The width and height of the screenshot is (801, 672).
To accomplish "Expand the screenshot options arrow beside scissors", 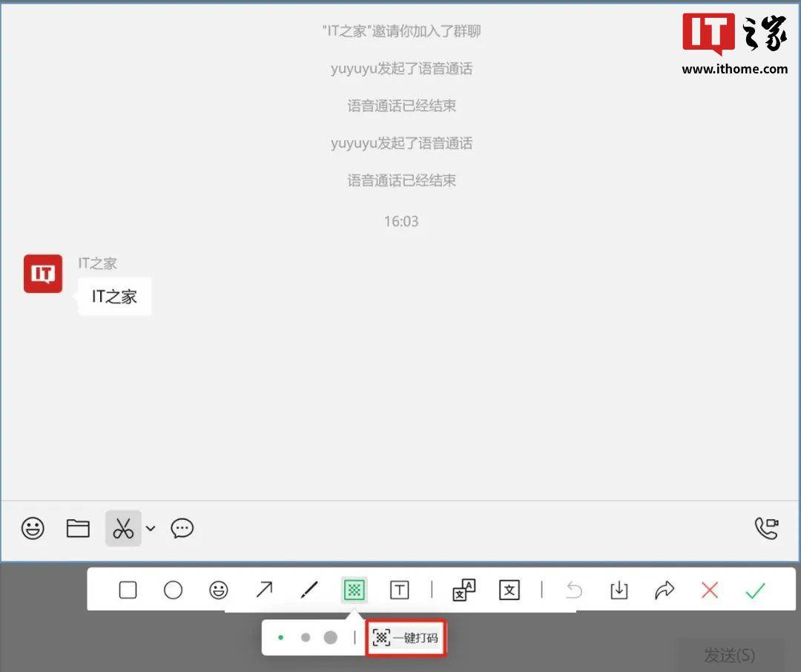I will coord(151,528).
